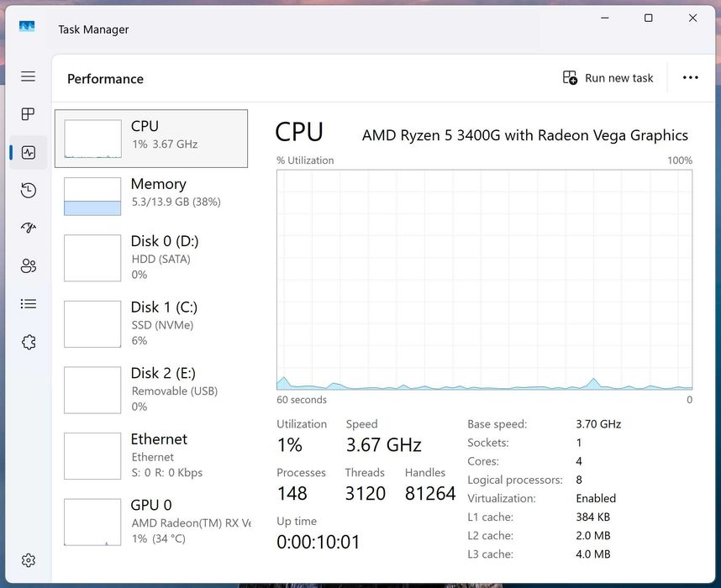Click the GPU 0 mini graph thumbnail
Image resolution: width=721 pixels, height=588 pixels.
92,522
